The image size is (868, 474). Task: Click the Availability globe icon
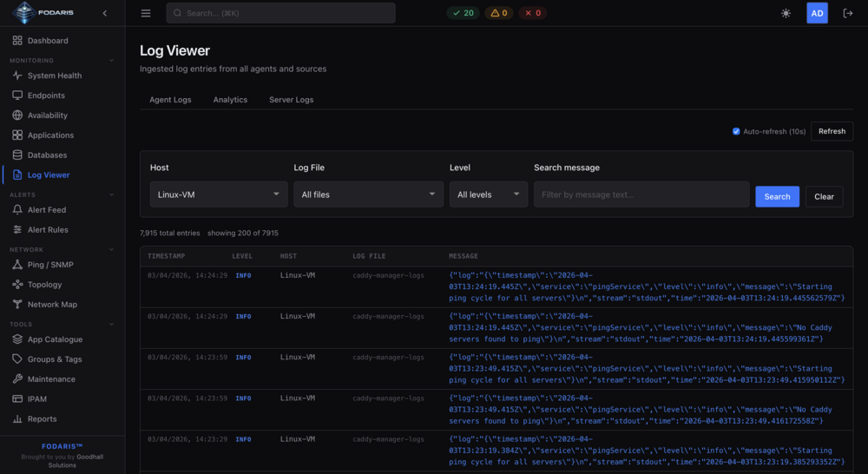(17, 115)
